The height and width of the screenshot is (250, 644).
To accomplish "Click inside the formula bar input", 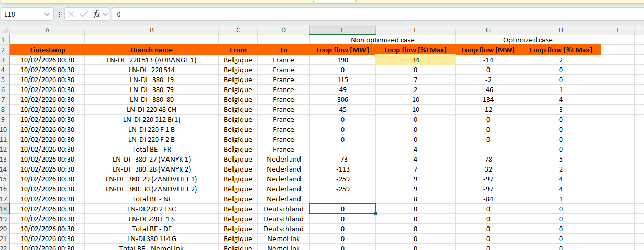I will [367, 14].
